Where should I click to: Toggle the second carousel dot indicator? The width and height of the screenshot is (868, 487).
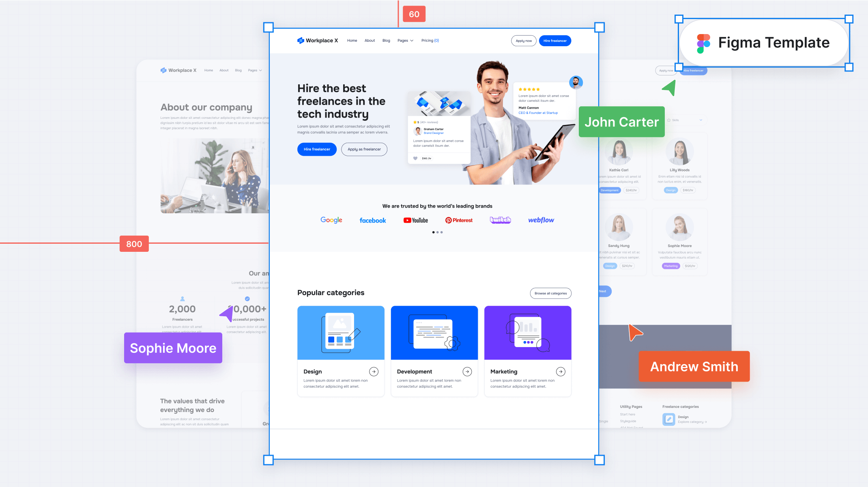click(438, 232)
